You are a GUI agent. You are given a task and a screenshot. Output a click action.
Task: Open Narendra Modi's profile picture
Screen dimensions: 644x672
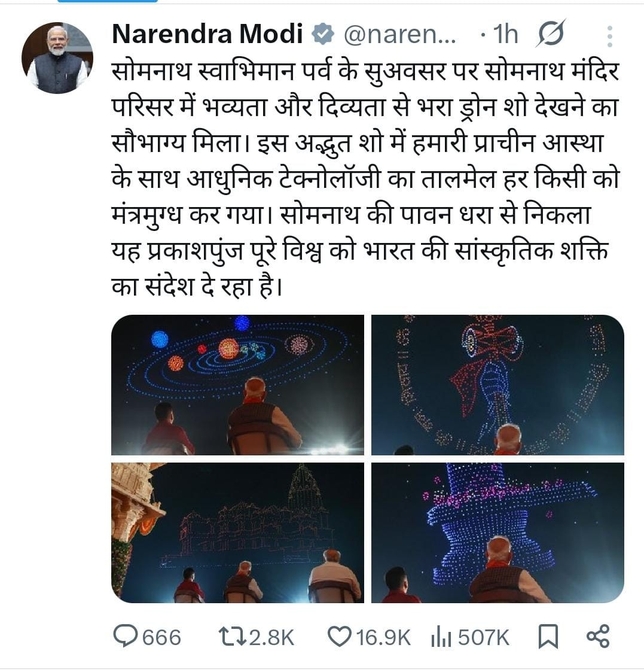point(57,58)
